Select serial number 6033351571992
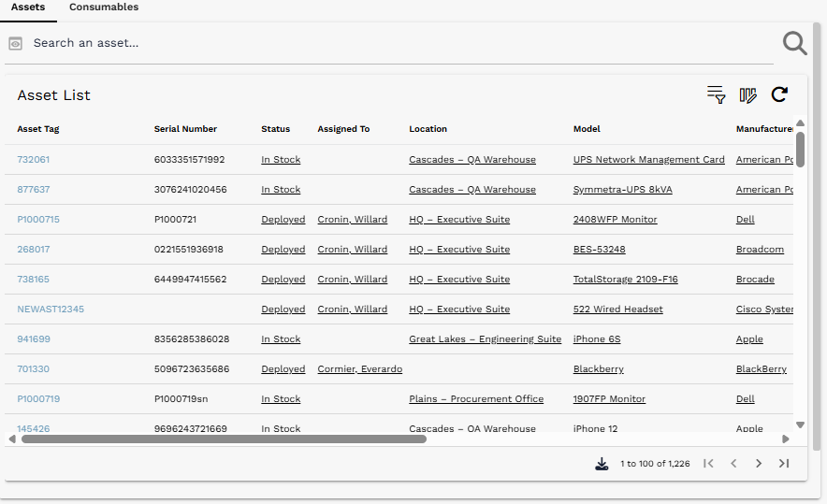 [189, 160]
